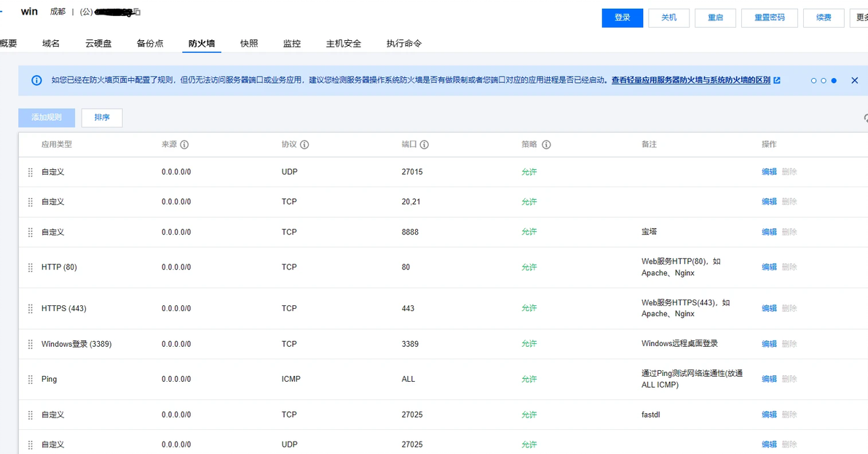This screenshot has height=454, width=868.
Task: Open the 执行命令 tab
Action: [x=404, y=43]
